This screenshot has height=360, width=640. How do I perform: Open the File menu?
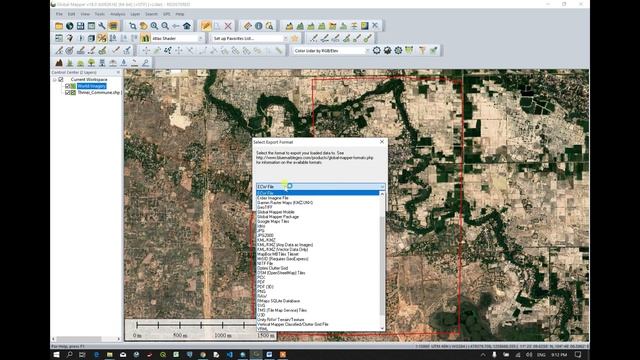60,14
